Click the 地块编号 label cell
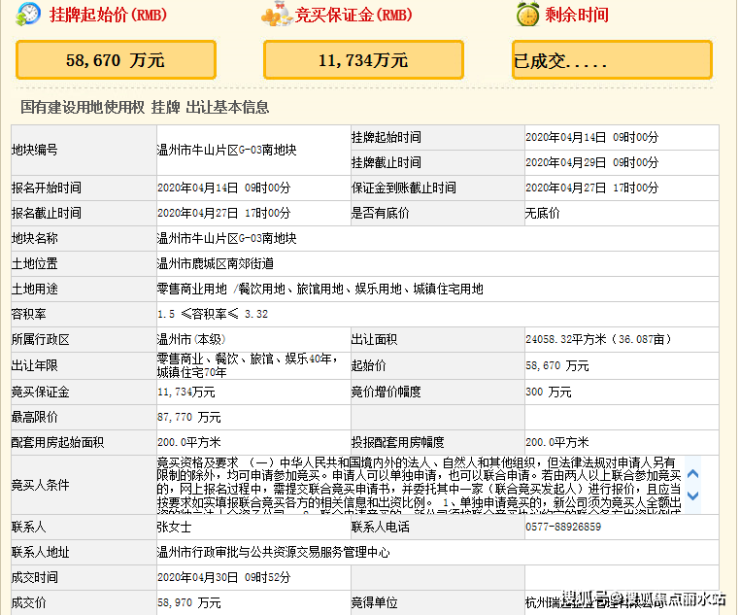The width and height of the screenshot is (740, 615). tap(84, 150)
